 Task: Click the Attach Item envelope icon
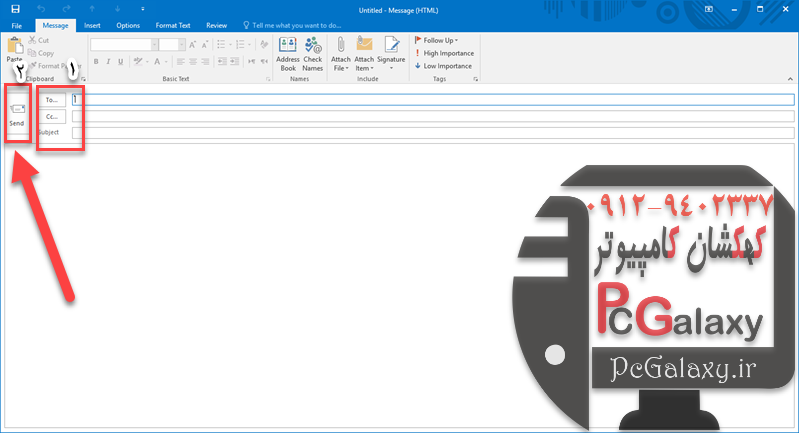pos(364,46)
